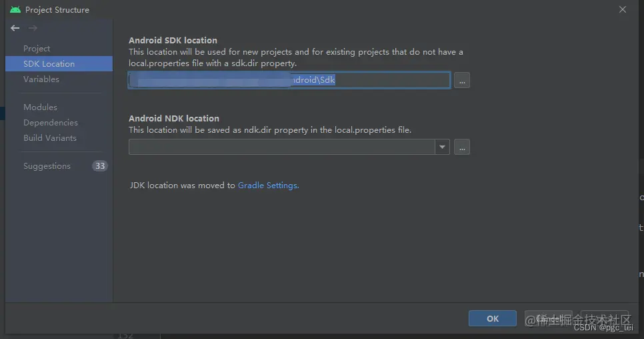Click the Android Studio logo icon in title bar
This screenshot has width=644, height=339.
click(x=15, y=9)
